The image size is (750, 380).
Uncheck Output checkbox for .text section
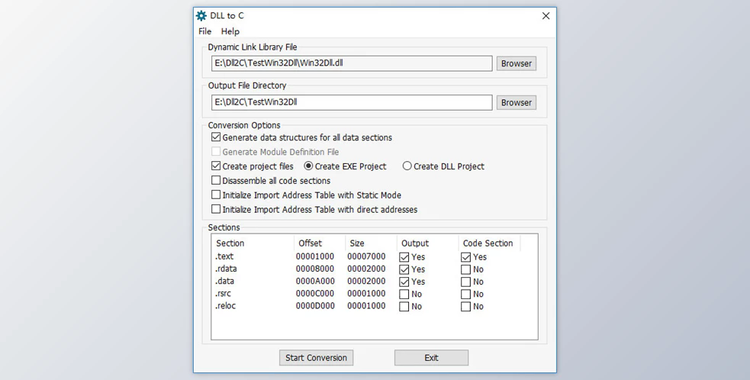click(404, 257)
